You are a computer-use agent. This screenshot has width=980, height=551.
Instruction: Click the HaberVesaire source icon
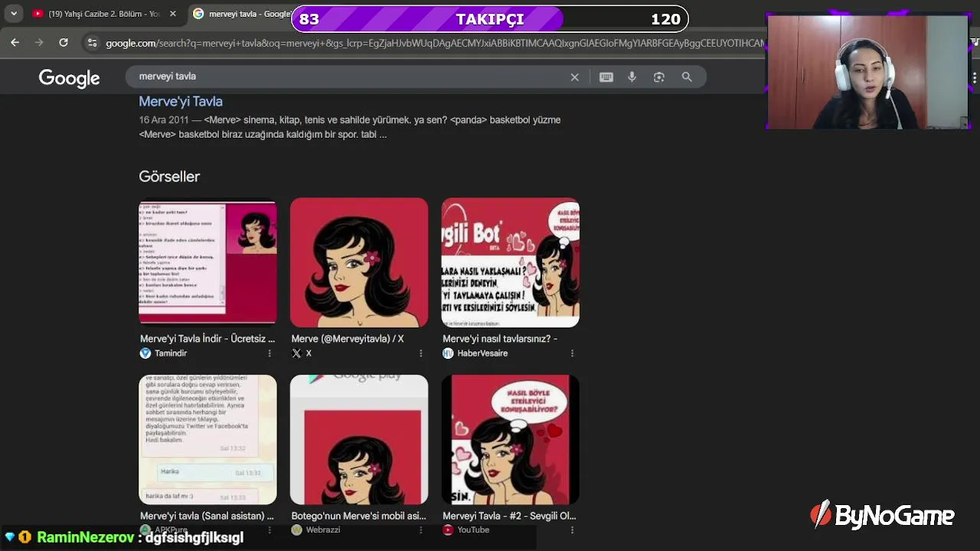pyautogui.click(x=448, y=354)
